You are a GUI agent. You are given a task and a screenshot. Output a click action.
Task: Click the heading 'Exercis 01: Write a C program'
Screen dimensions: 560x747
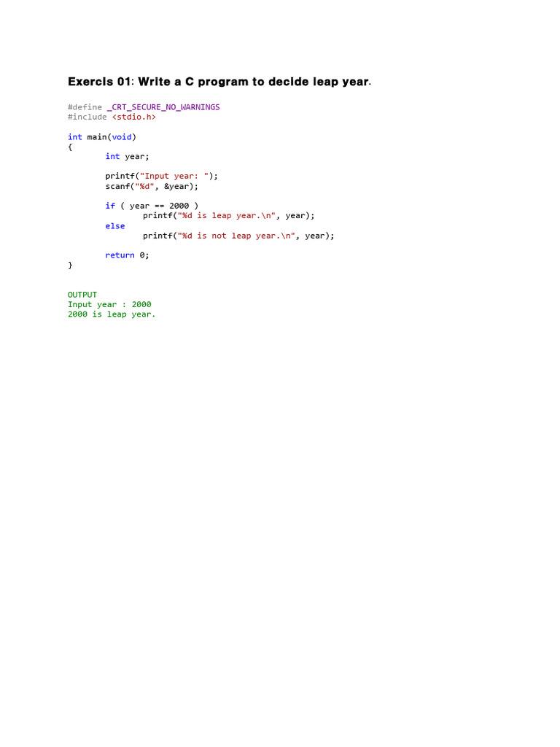point(219,82)
